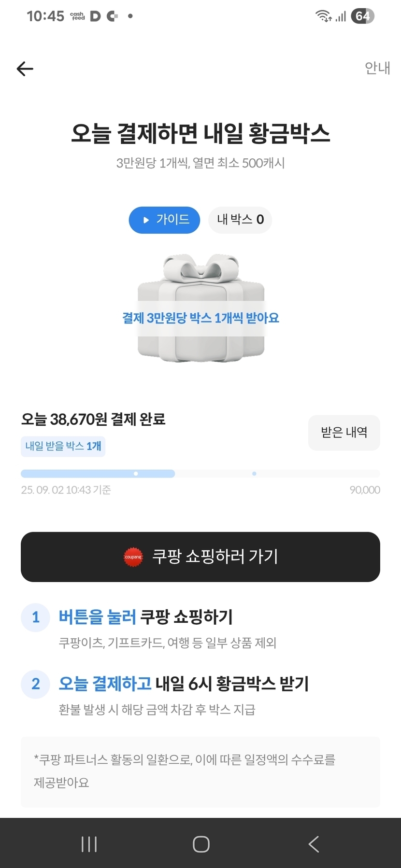The image size is (401, 868).
Task: Tap 내일 받을 박스 1개 badge
Action: [63, 446]
